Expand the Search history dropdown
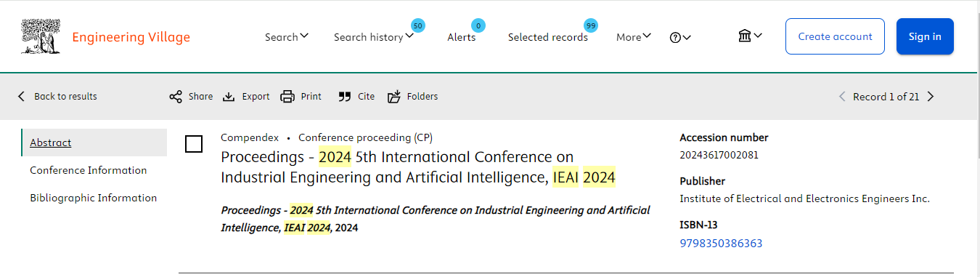The height and width of the screenshot is (277, 980). (x=374, y=37)
